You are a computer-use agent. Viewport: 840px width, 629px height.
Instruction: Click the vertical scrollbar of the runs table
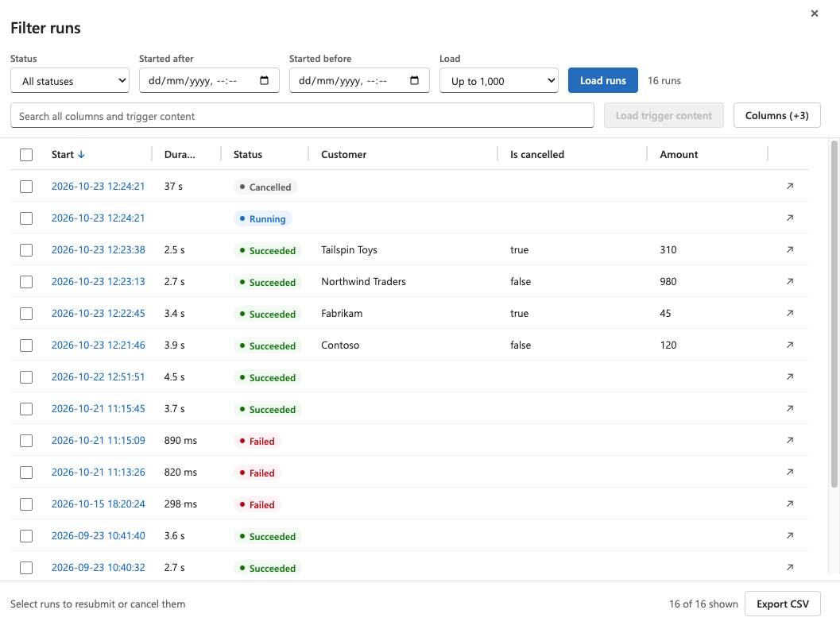[834, 314]
